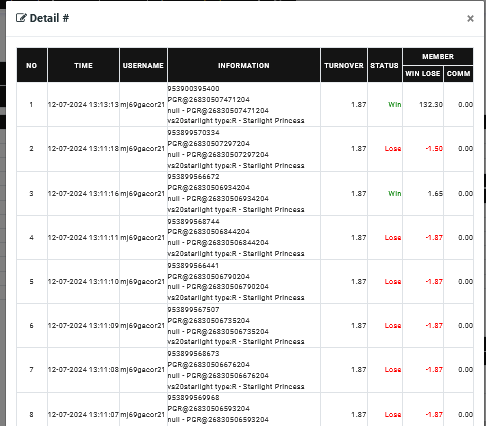Click the line null - PGR@26830507297204
Viewport: 486px width, 426px height.
tap(218, 154)
